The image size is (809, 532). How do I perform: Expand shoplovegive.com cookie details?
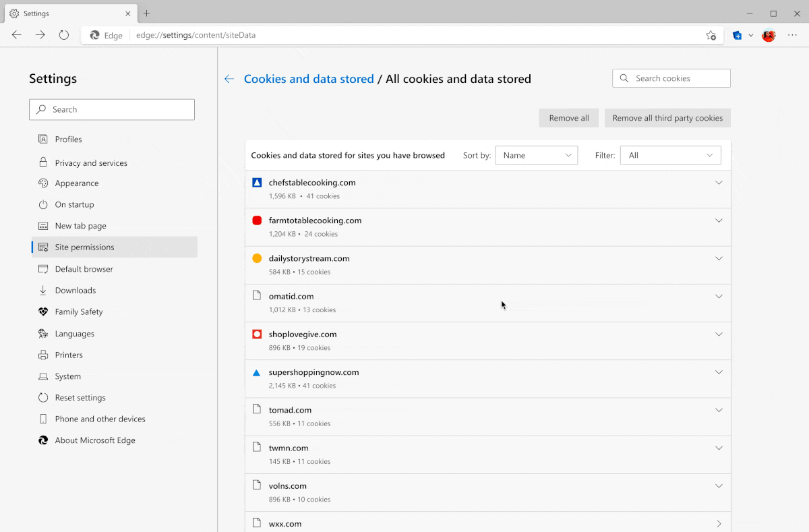coord(719,334)
